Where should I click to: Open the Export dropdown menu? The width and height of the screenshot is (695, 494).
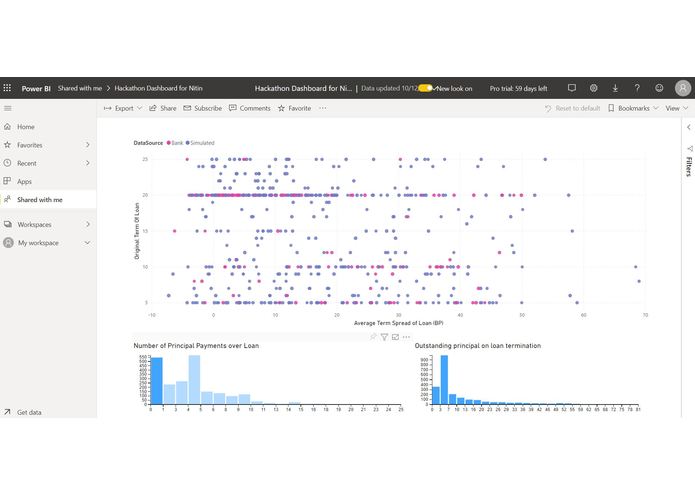(123, 108)
